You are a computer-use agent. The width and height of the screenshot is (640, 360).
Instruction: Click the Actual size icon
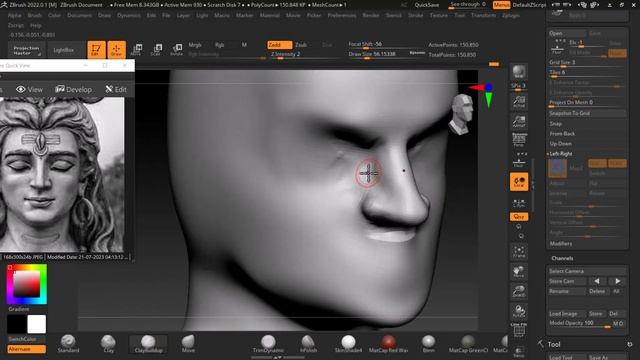[x=519, y=102]
